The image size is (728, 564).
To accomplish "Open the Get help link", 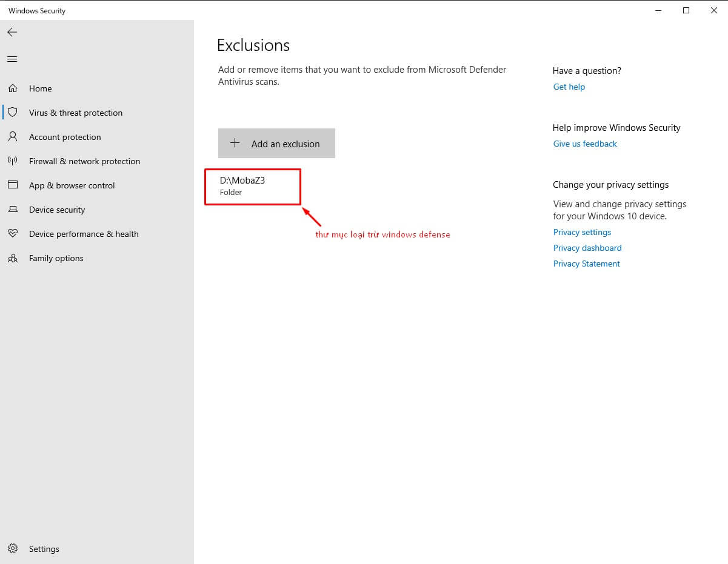I will 569,87.
